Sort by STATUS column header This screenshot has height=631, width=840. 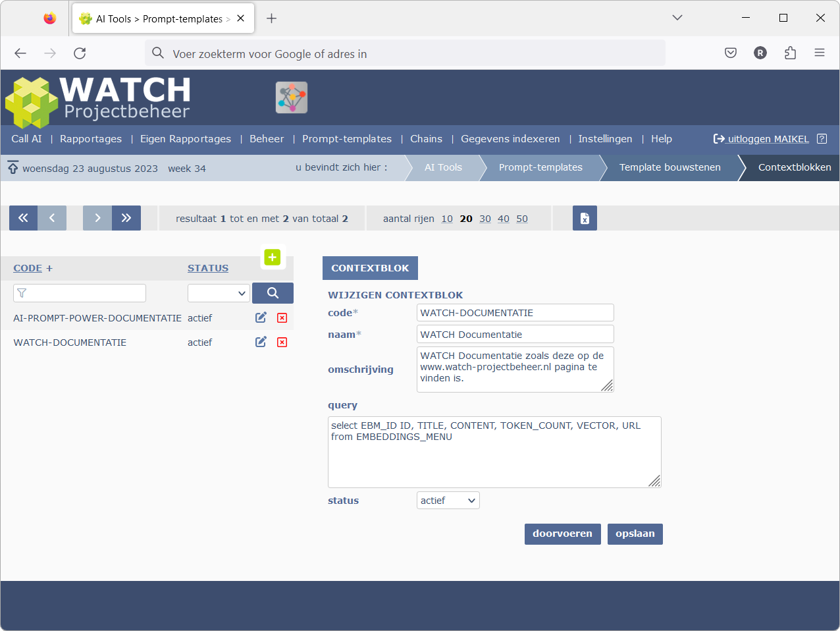click(208, 268)
